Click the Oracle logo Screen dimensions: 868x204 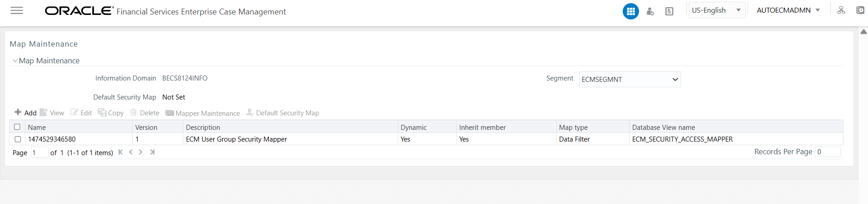(79, 11)
